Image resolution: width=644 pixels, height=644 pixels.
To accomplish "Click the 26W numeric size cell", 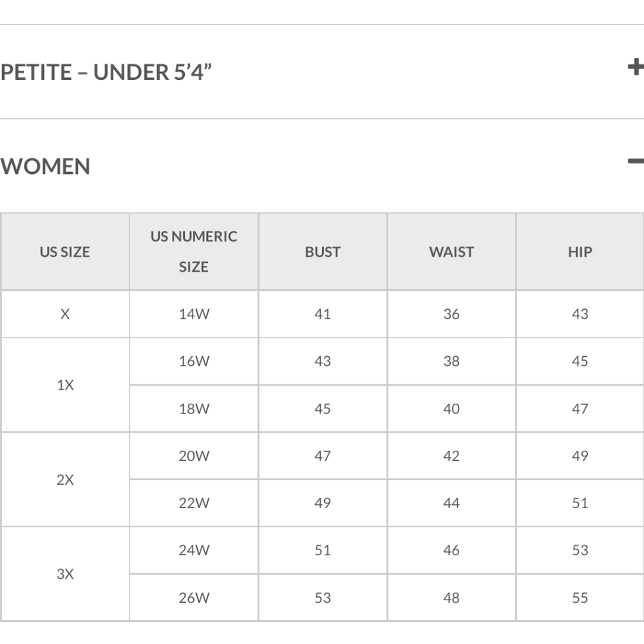I will pyautogui.click(x=194, y=598).
